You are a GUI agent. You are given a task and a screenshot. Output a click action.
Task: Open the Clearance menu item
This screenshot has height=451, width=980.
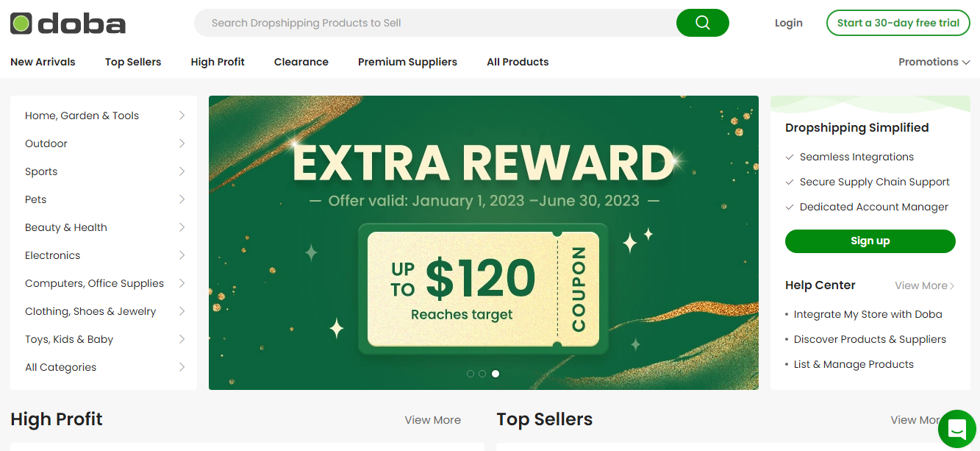click(x=301, y=62)
